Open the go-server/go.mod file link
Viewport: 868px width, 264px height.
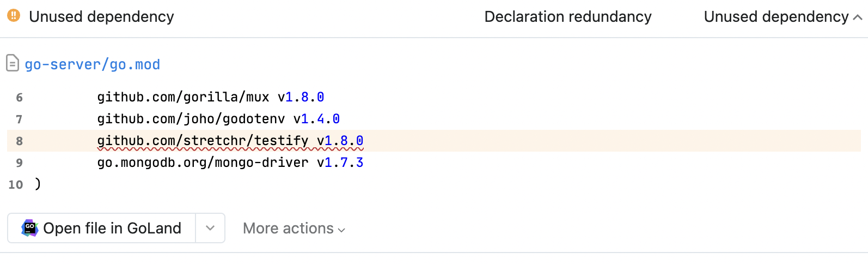tap(93, 64)
